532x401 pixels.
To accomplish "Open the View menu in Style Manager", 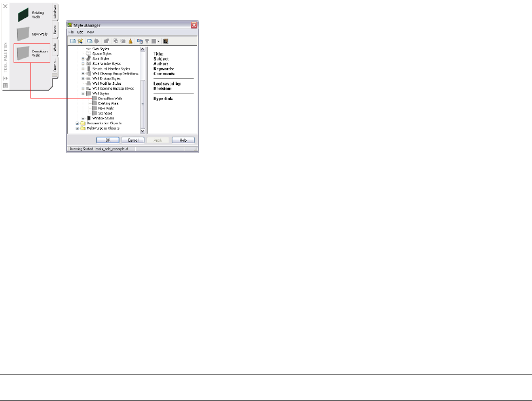I will (x=90, y=32).
